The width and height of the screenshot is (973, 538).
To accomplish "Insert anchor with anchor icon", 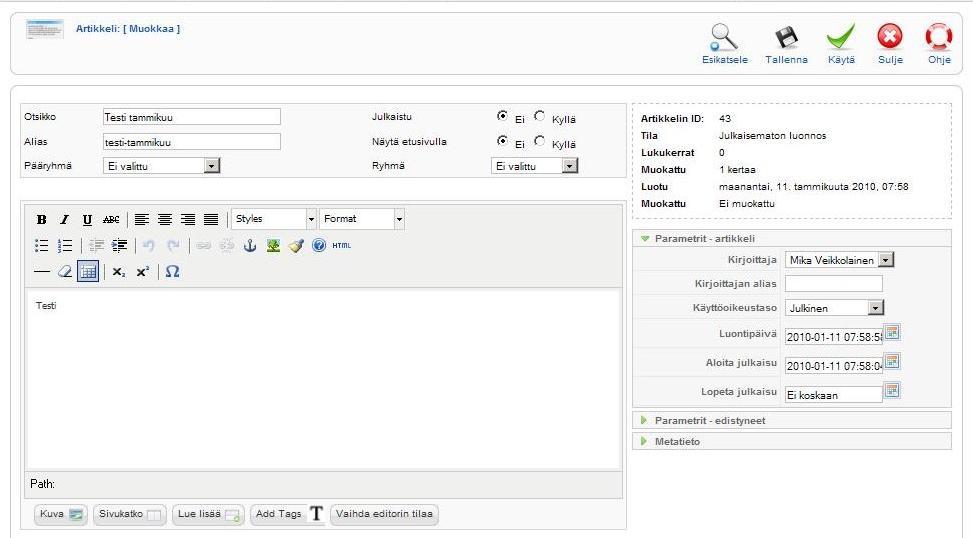I will 249,246.
